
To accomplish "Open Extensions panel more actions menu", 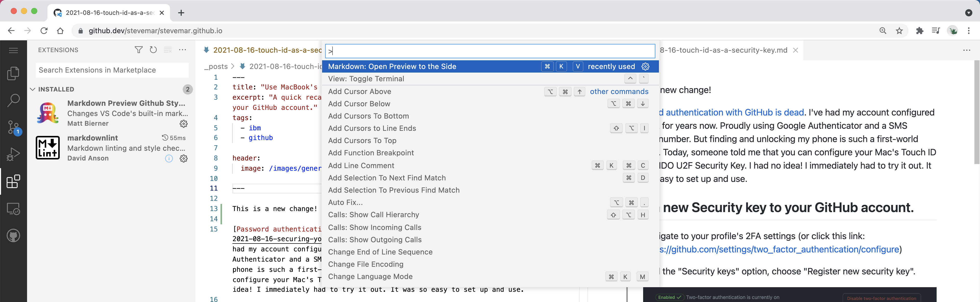I will click(x=183, y=50).
